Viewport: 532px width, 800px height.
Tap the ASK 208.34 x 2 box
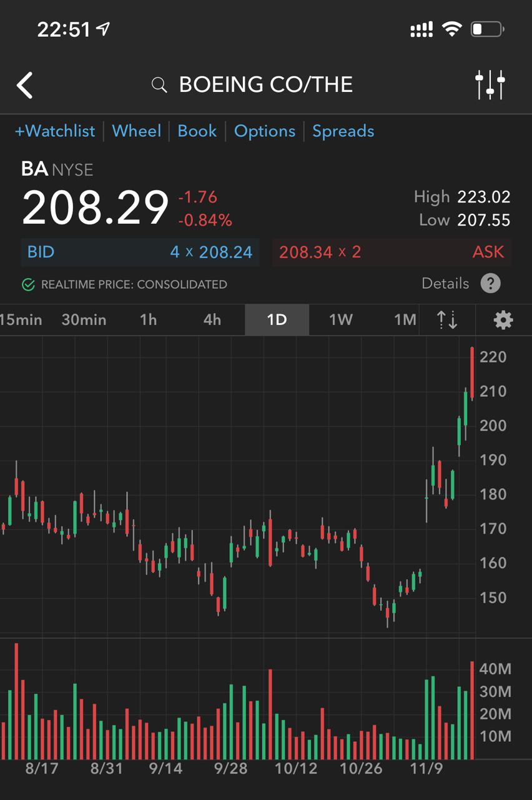click(x=392, y=252)
